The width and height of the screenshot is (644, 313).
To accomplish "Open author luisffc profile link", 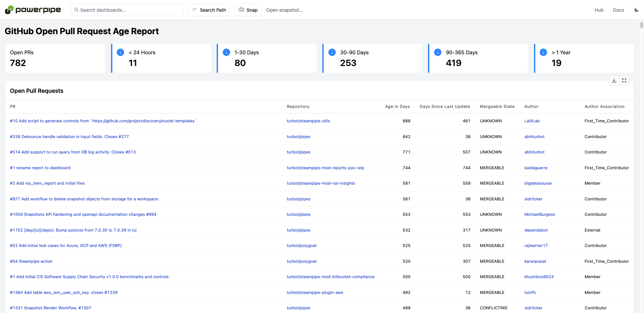I will click(530, 293).
